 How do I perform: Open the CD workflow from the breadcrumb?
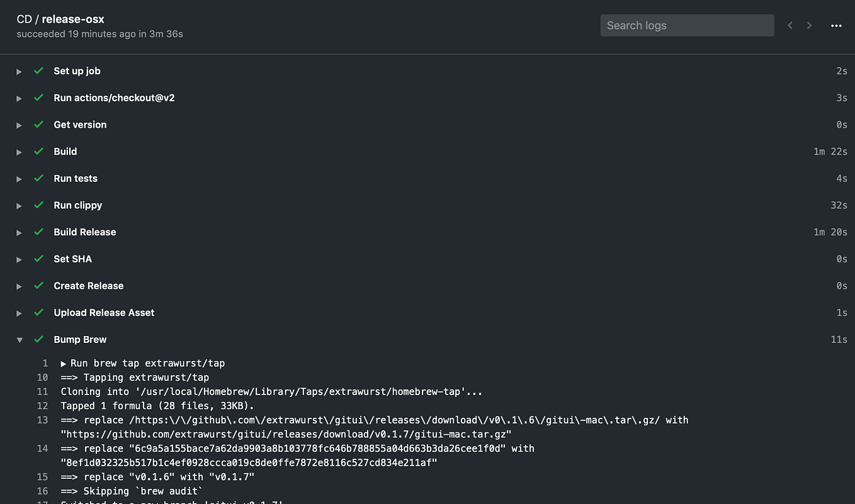(x=25, y=19)
